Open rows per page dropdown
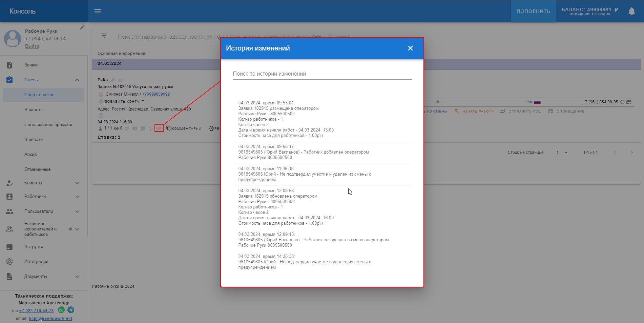This screenshot has height=323, width=644. click(563, 153)
